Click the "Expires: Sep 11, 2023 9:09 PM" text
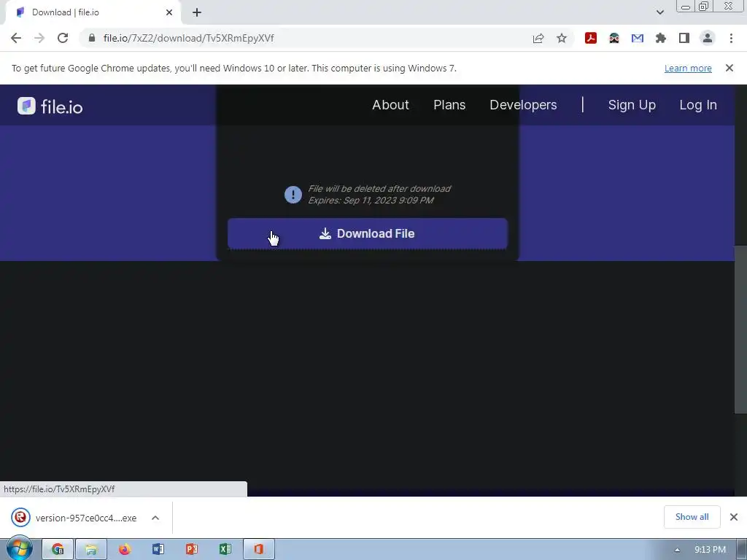This screenshot has width=747, height=560. pyautogui.click(x=371, y=201)
